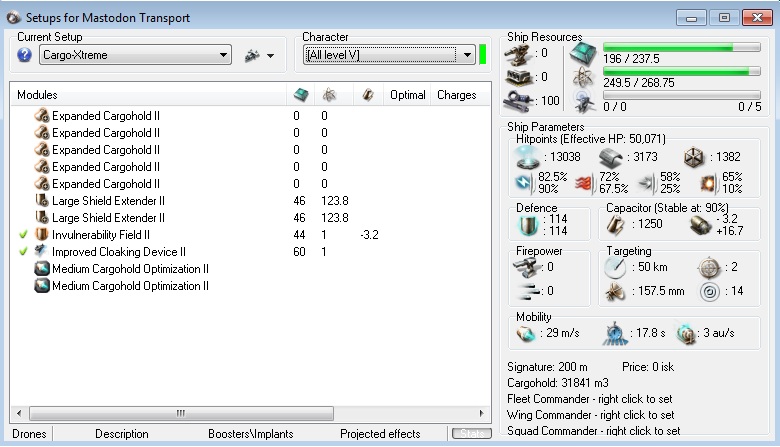
Task: Click the thermal resistance icon
Action: (x=585, y=183)
